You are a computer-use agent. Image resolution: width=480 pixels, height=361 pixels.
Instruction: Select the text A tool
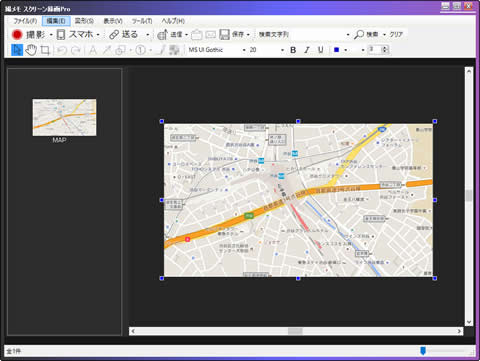pos(93,50)
